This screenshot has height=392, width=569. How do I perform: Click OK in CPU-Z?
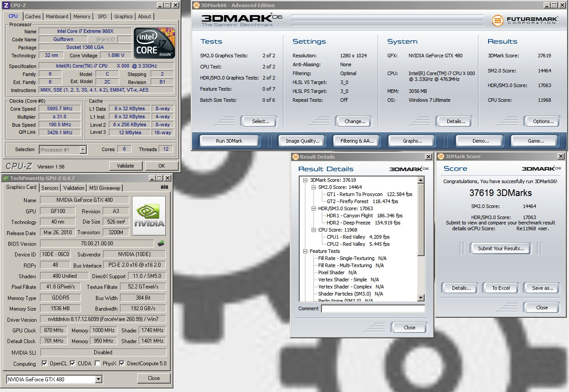click(x=161, y=166)
